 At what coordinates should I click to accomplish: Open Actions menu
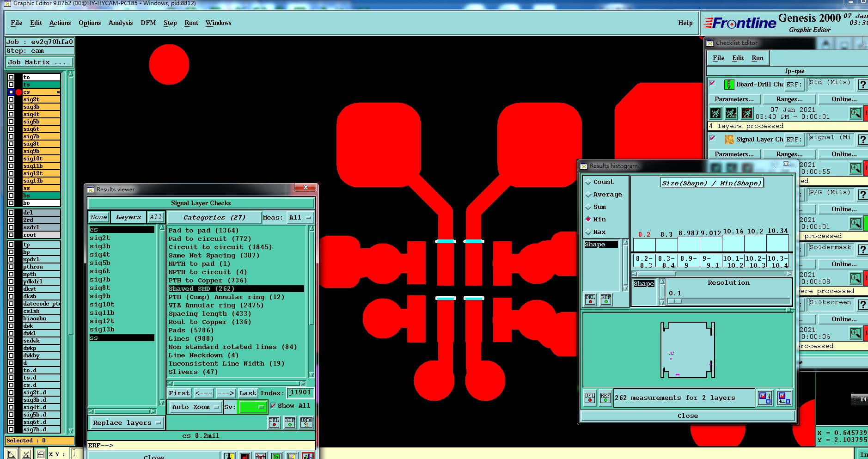click(60, 23)
